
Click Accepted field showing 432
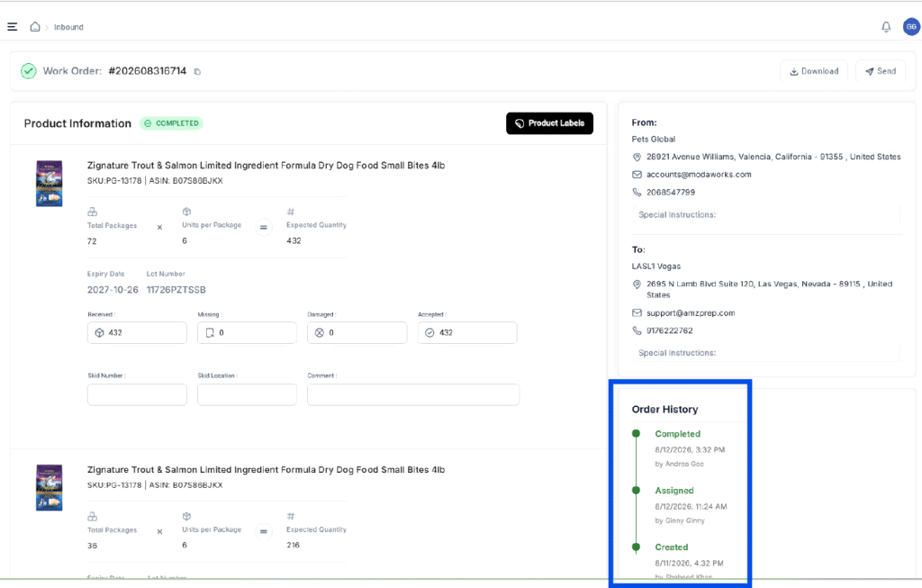pos(467,333)
